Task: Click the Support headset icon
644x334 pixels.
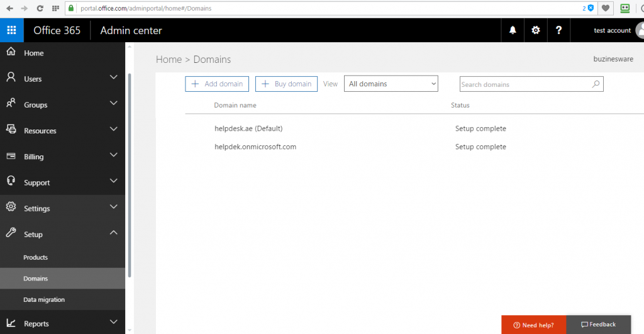Action: pyautogui.click(x=11, y=181)
